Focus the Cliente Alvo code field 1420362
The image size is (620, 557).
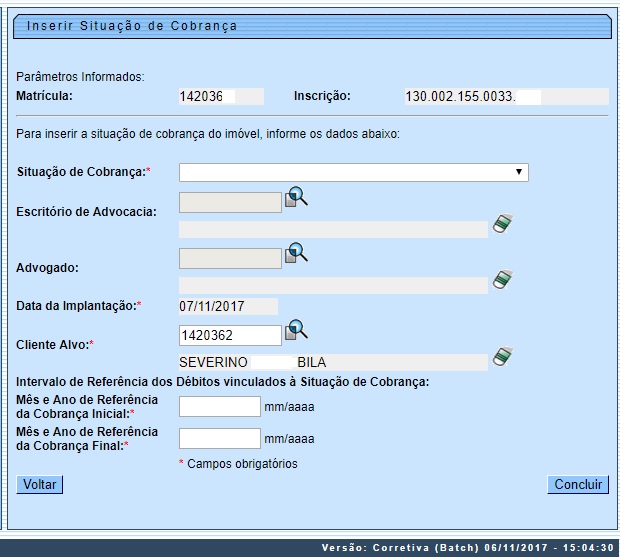[x=230, y=336]
